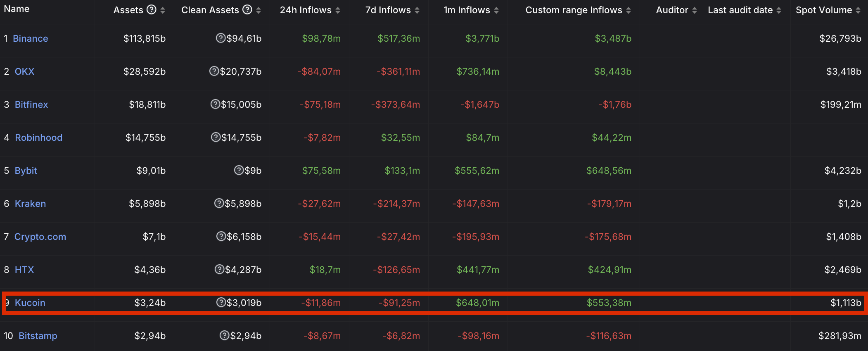Open the Clean Assets column help icon
Image resolution: width=868 pixels, height=351 pixels.
tap(247, 9)
